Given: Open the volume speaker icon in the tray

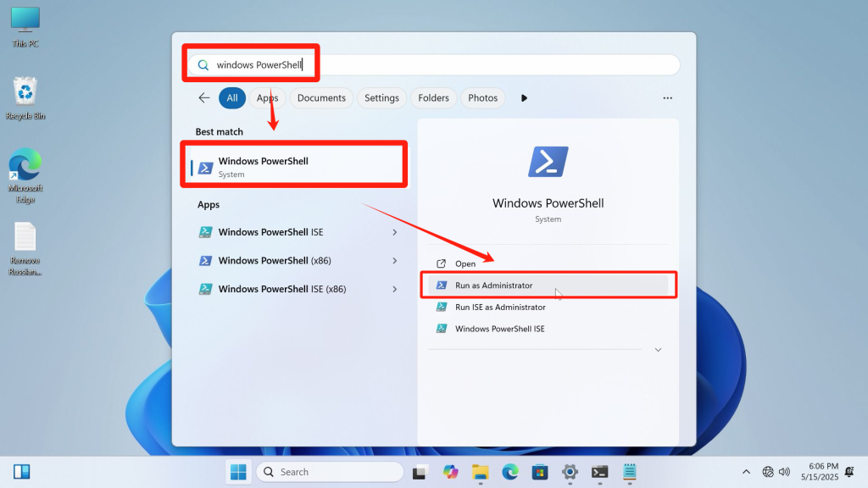Looking at the screenshot, I should (x=784, y=472).
